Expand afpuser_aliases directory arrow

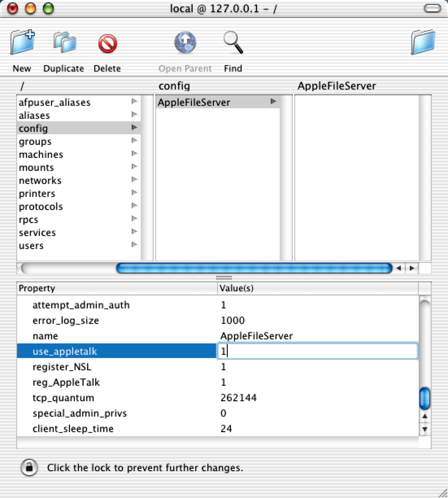point(134,101)
